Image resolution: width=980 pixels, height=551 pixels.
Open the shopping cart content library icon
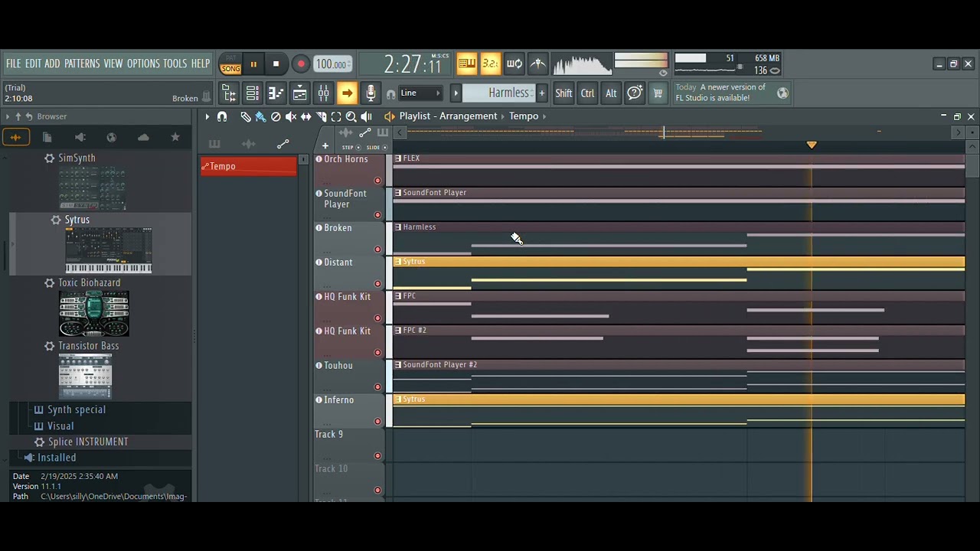pyautogui.click(x=658, y=93)
